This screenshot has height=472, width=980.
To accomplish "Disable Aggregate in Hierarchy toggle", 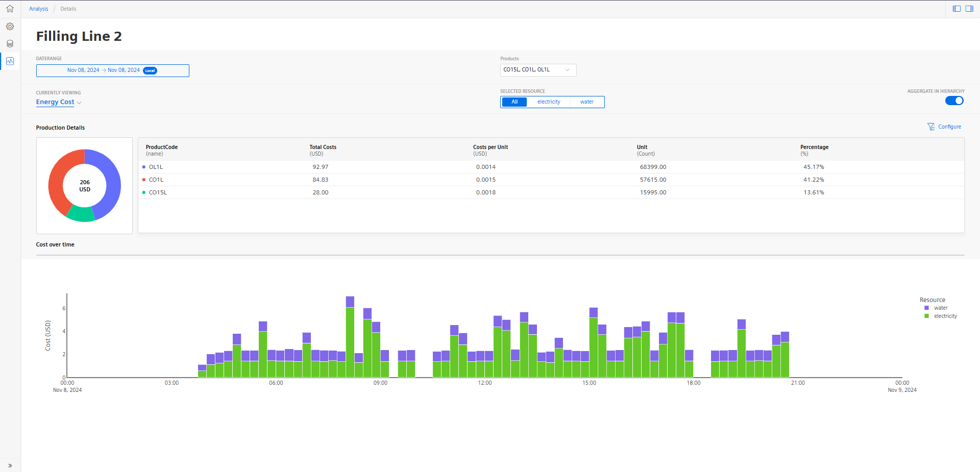I will (954, 101).
